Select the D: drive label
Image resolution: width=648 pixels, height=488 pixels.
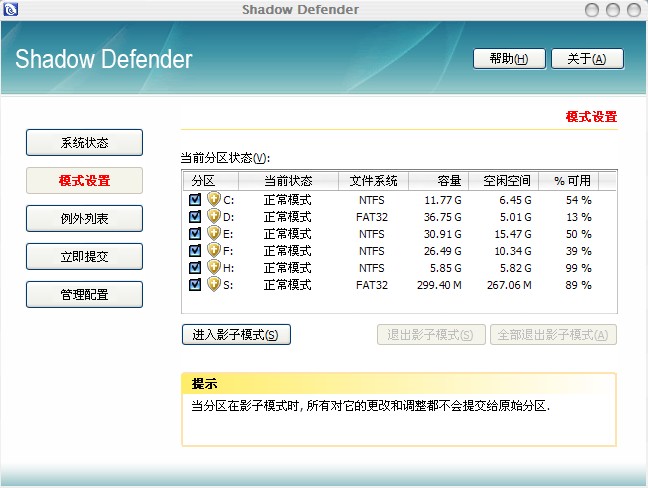pyautogui.click(x=229, y=217)
